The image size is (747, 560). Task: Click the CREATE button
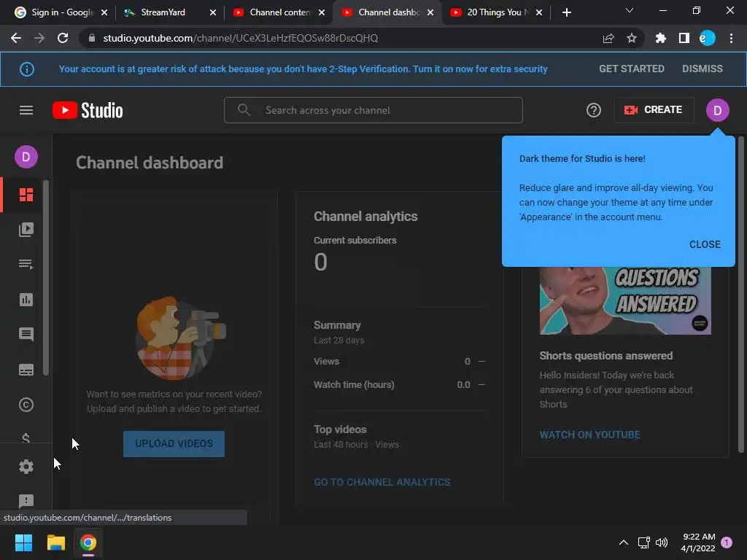pyautogui.click(x=654, y=110)
